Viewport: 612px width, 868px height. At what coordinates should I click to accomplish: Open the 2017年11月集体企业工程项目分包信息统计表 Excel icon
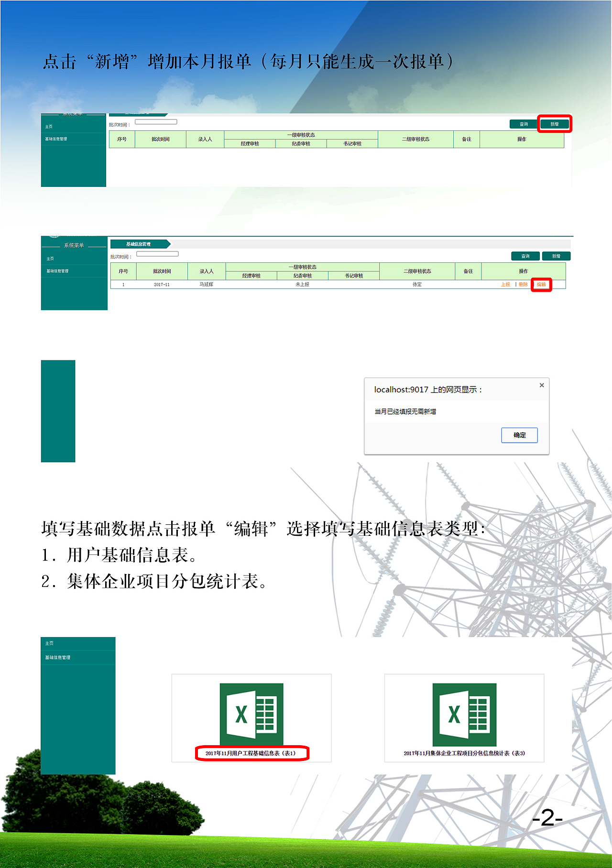tap(464, 714)
